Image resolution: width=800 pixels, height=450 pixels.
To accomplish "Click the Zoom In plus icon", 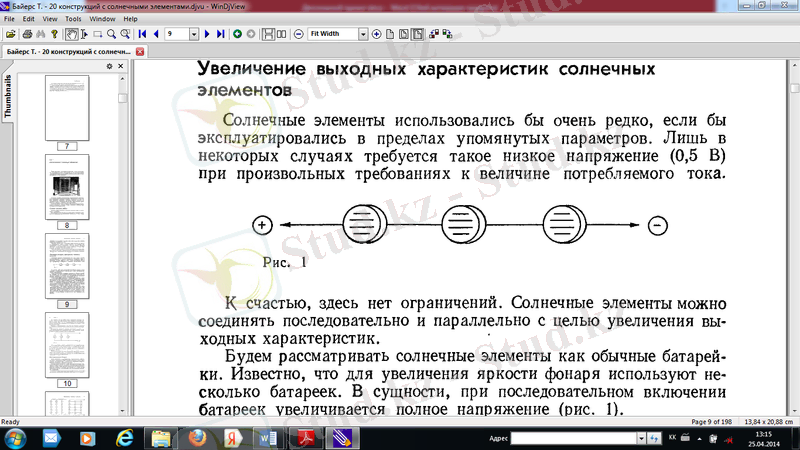I will click(376, 33).
